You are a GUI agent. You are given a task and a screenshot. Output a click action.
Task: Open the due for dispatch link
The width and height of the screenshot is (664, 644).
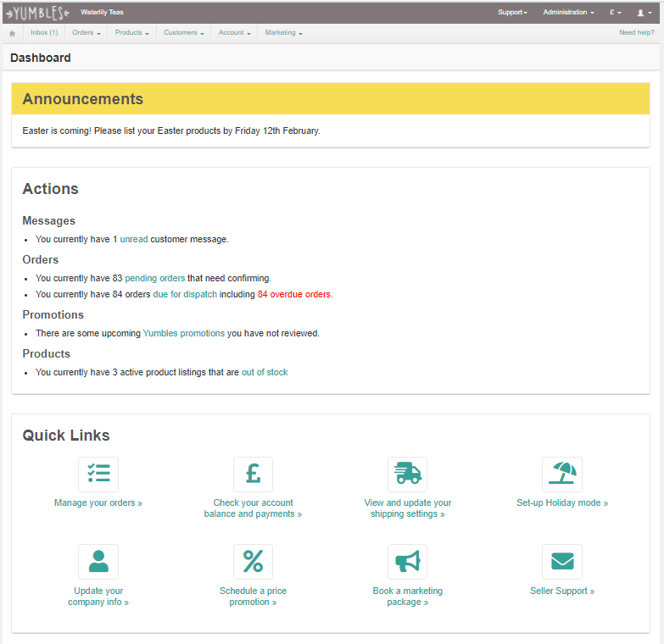(x=185, y=294)
